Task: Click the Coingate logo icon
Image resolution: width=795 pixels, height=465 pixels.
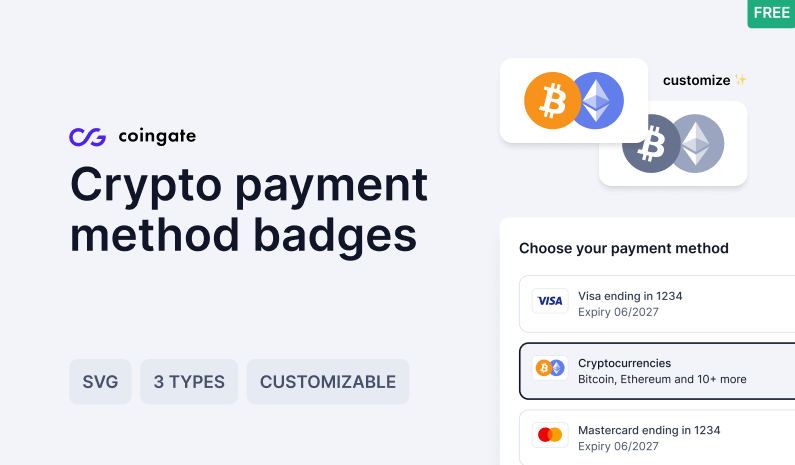Action: click(87, 137)
